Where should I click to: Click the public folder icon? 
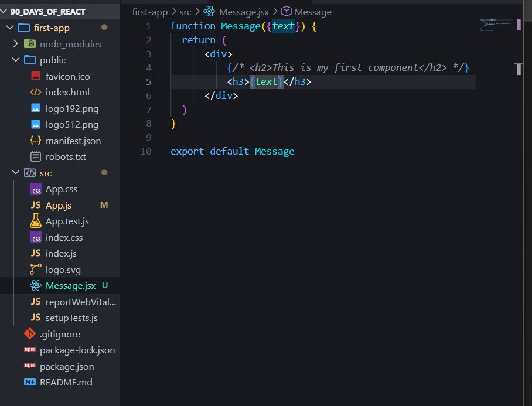click(x=30, y=60)
